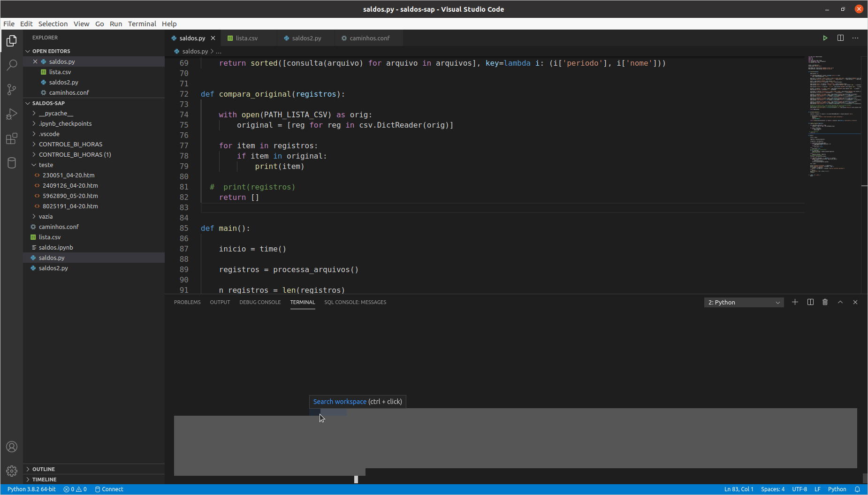Open the Source Control view
The height and width of the screenshot is (495, 868).
(11, 90)
